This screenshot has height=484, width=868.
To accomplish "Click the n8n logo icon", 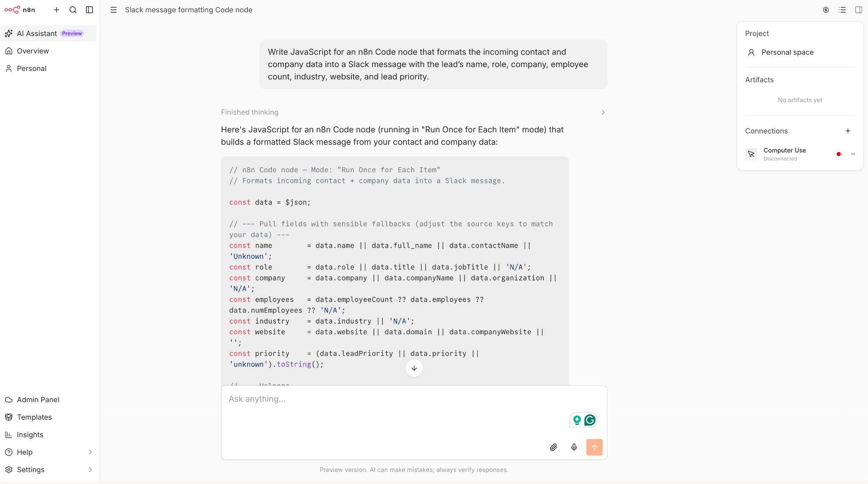I will (12, 10).
